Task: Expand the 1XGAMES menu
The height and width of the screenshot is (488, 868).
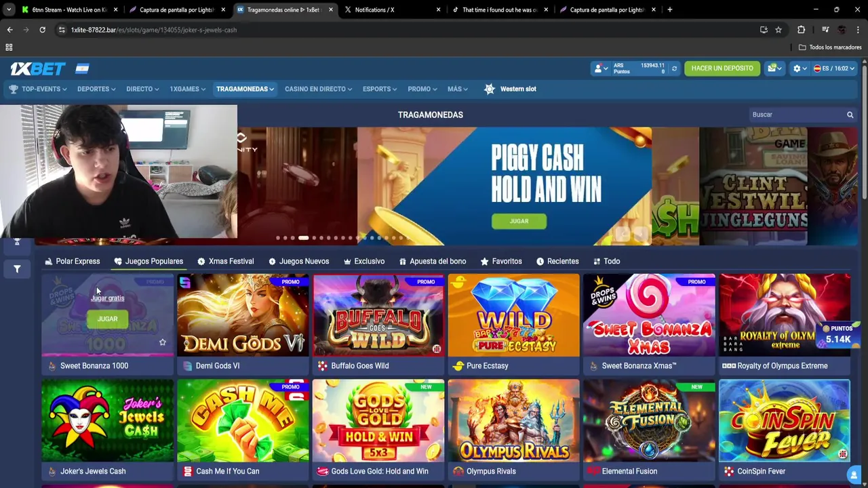Action: (x=188, y=89)
